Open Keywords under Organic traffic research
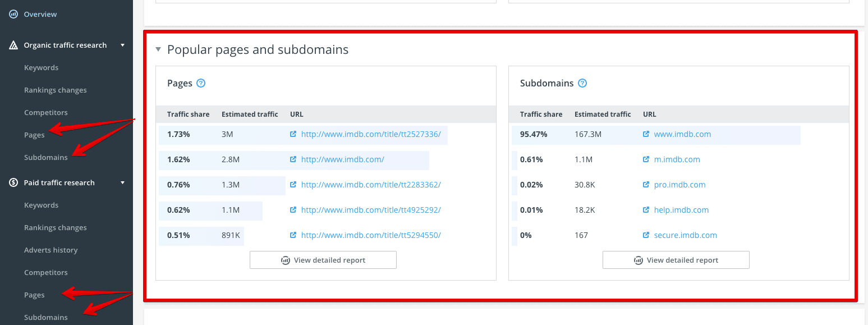This screenshot has height=325, width=868. click(x=41, y=67)
